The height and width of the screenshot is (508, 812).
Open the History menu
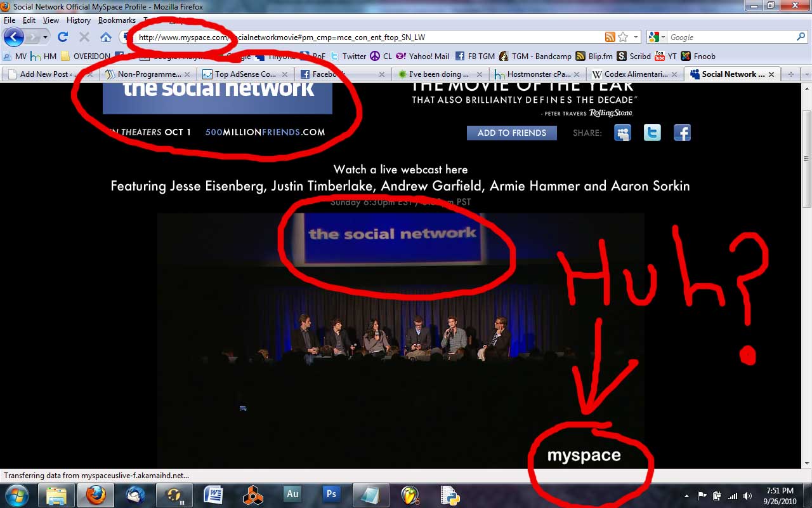[x=79, y=20]
